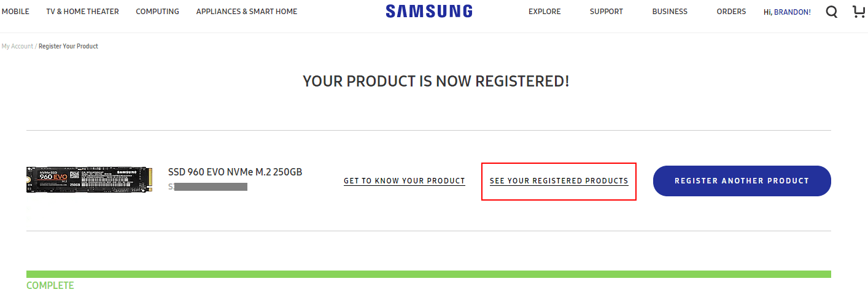View See Your Registered Products link

[559, 181]
